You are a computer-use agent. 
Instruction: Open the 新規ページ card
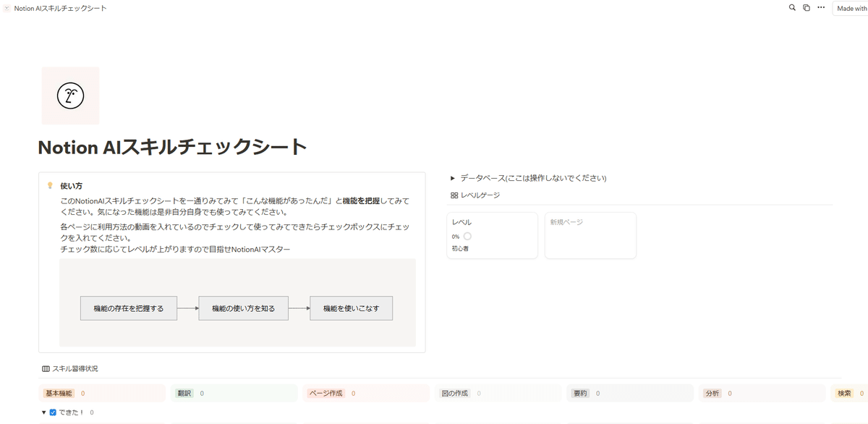[x=590, y=234]
